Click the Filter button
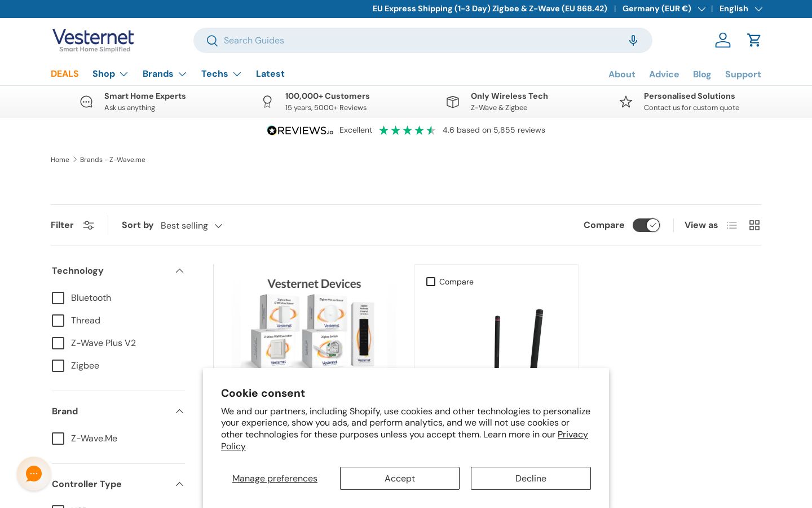This screenshot has height=508, width=812. (x=73, y=225)
